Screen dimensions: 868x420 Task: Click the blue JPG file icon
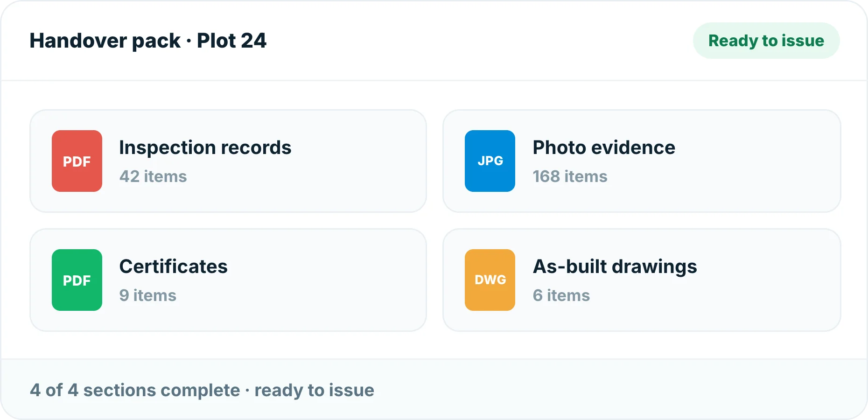click(490, 161)
